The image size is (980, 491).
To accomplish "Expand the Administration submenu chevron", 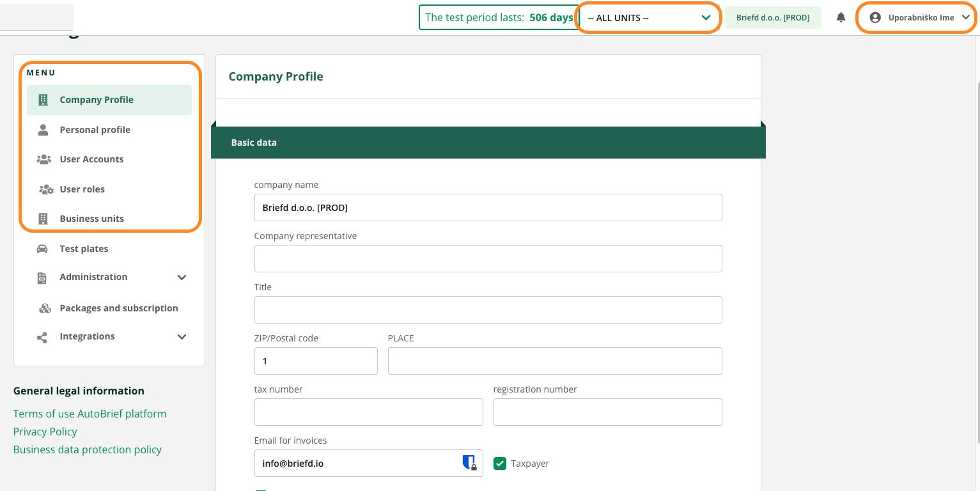I will click(x=182, y=277).
